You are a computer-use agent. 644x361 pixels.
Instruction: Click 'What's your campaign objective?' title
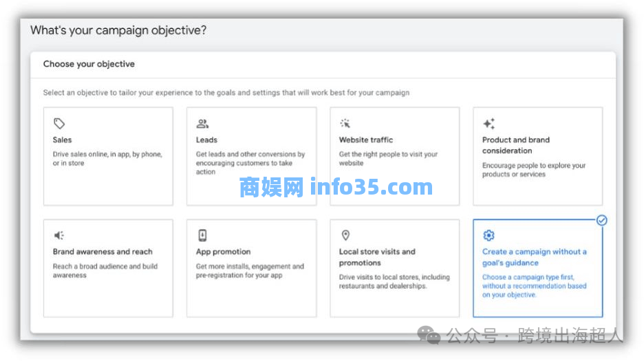click(x=118, y=30)
